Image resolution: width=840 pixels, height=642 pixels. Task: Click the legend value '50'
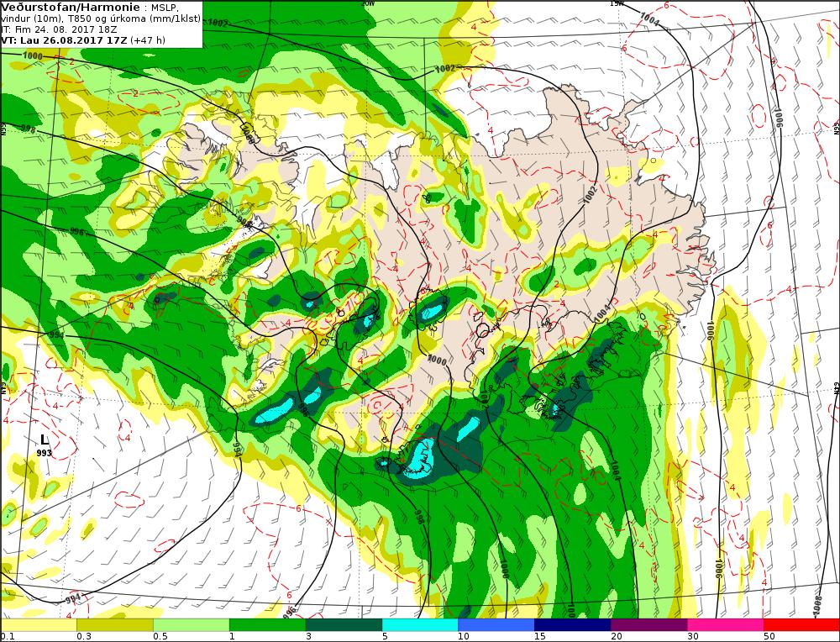pyautogui.click(x=769, y=637)
